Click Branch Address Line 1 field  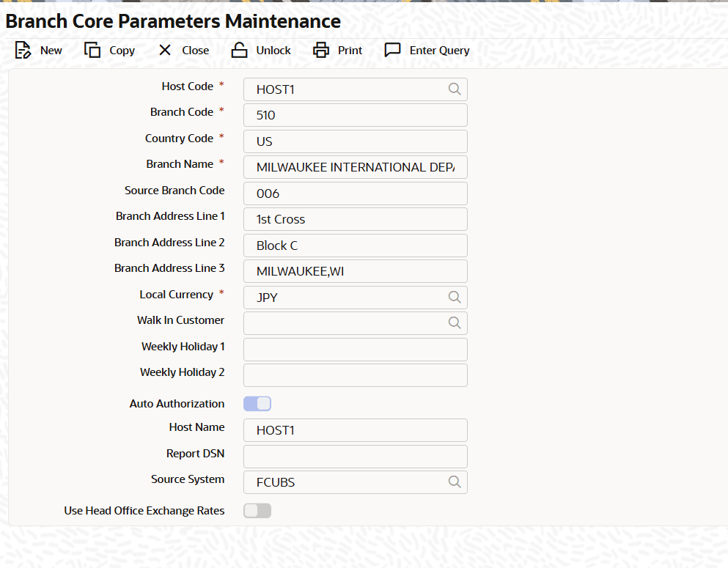click(x=355, y=219)
